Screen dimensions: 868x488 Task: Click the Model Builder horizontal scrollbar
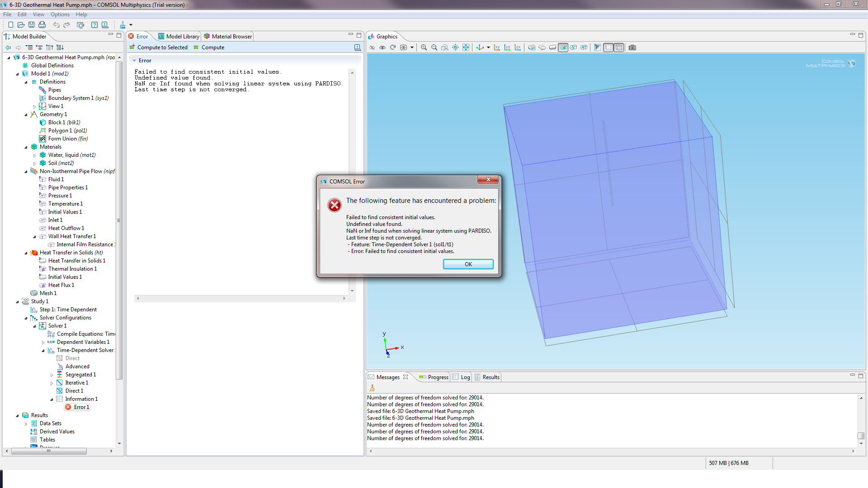pos(49,451)
